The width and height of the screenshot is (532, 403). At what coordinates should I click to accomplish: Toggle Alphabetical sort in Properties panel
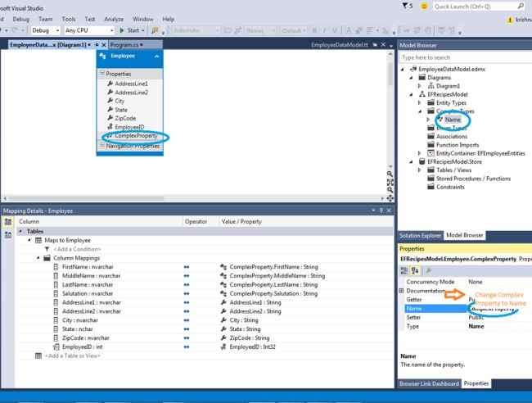click(x=415, y=270)
